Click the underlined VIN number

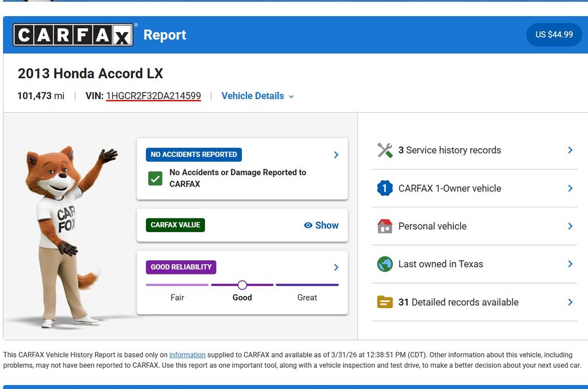click(153, 96)
